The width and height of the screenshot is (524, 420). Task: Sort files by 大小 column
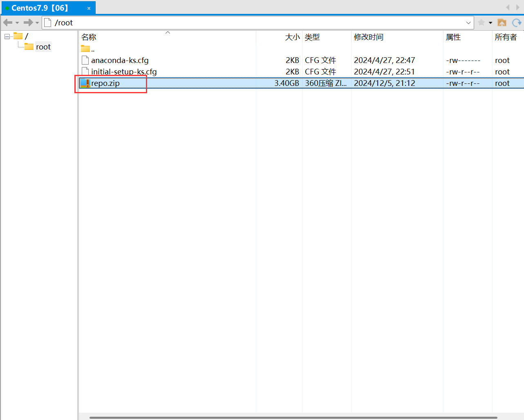point(292,37)
